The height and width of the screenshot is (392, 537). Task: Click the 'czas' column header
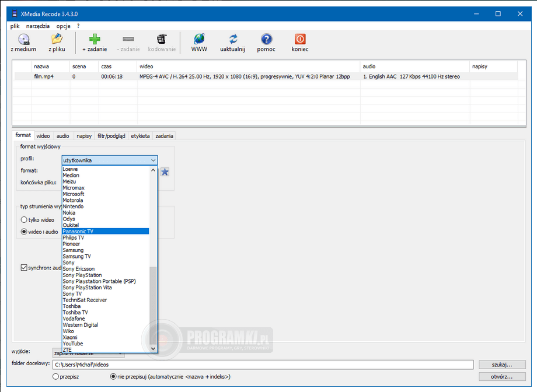(x=118, y=66)
